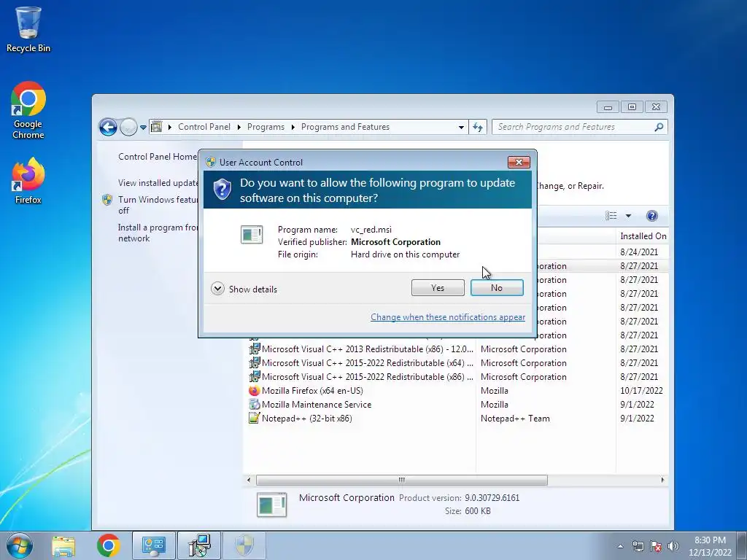The width and height of the screenshot is (747, 560).
Task: Open recent pages dropdown arrow
Action: pos(143,128)
